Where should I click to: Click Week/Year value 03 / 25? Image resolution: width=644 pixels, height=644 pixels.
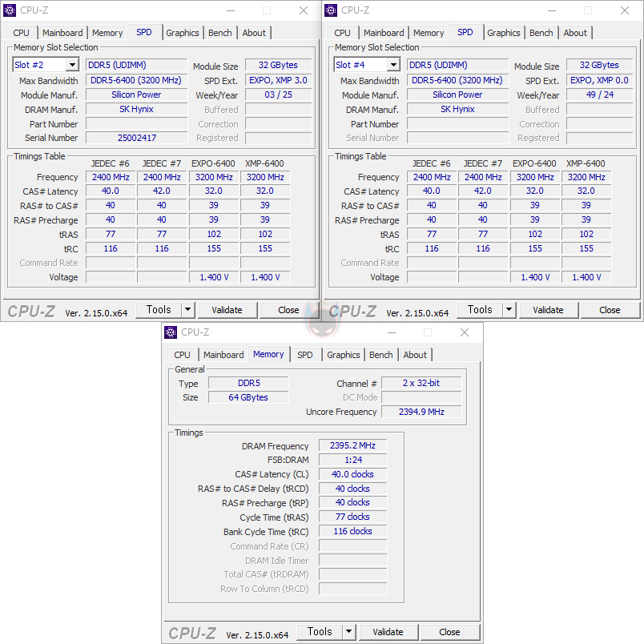(279, 95)
